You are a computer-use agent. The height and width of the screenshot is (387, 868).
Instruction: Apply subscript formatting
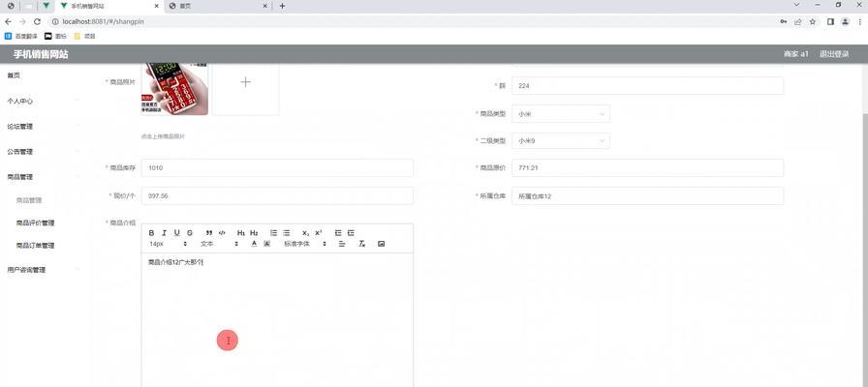coord(305,233)
